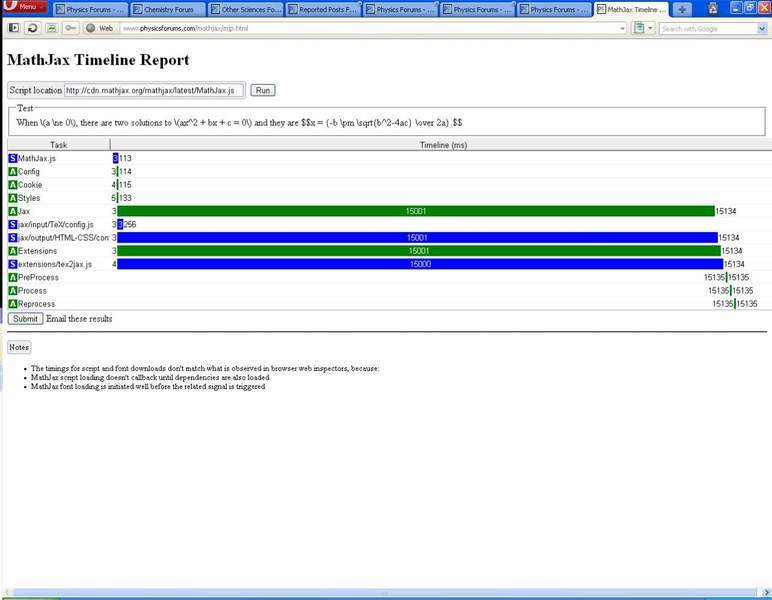The width and height of the screenshot is (772, 600).
Task: Click the MathJax Timeline Report heading
Action: pos(98,60)
